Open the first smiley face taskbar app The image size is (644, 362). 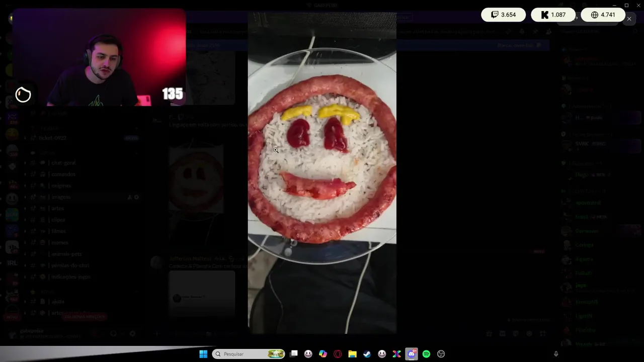[x=308, y=354]
